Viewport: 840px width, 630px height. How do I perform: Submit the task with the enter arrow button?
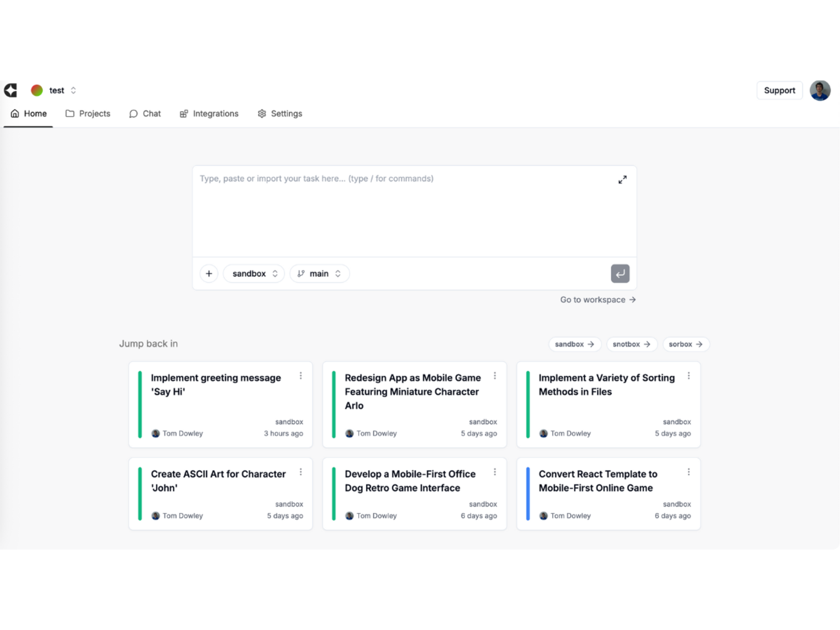click(x=620, y=273)
